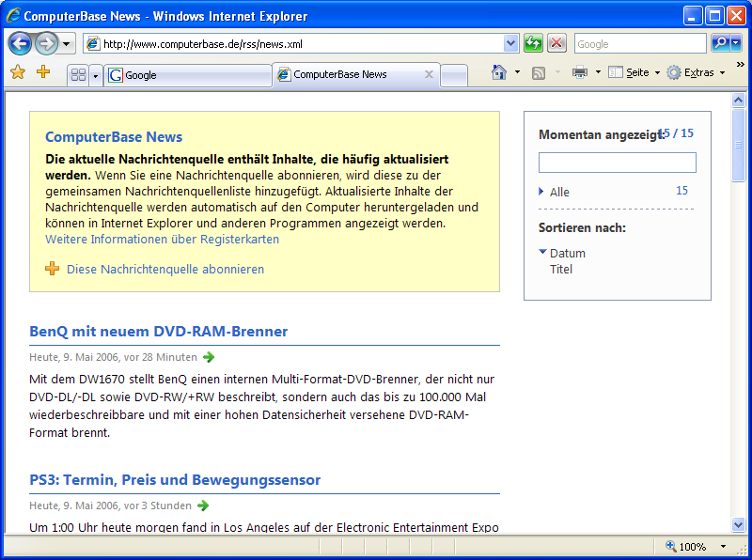Open the Seite menu
752x560 pixels.
(634, 72)
